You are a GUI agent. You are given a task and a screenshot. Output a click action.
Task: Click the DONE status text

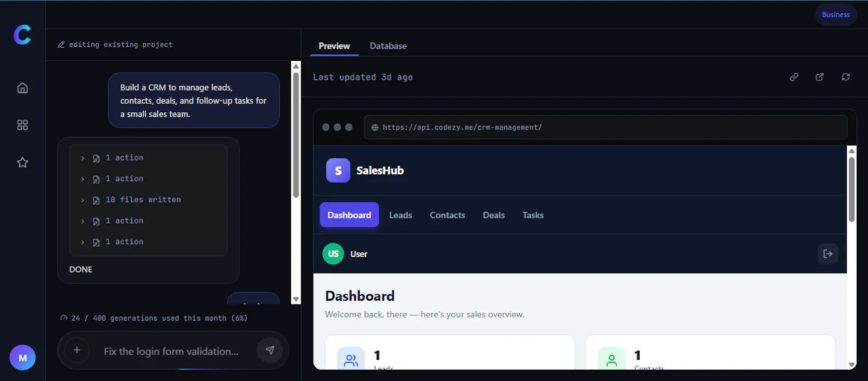[81, 269]
